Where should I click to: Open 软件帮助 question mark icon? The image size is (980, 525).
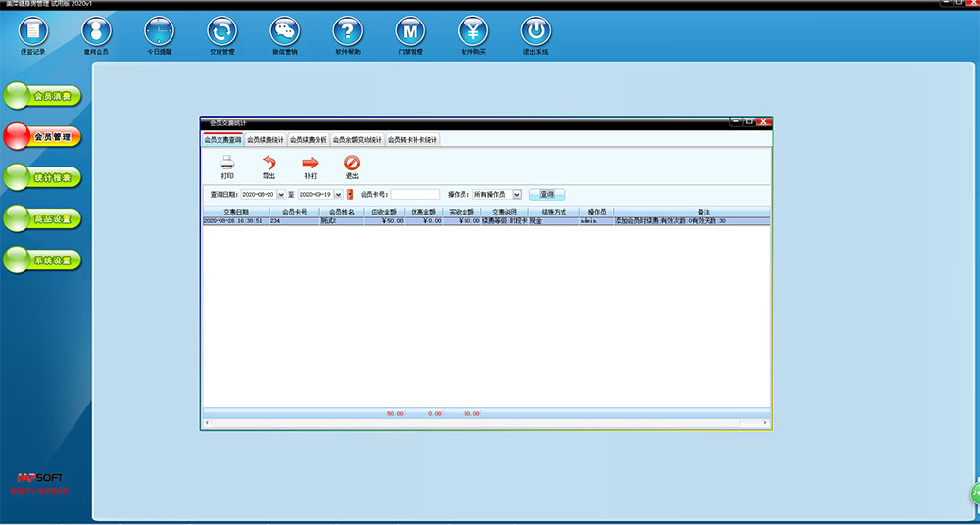click(x=348, y=31)
